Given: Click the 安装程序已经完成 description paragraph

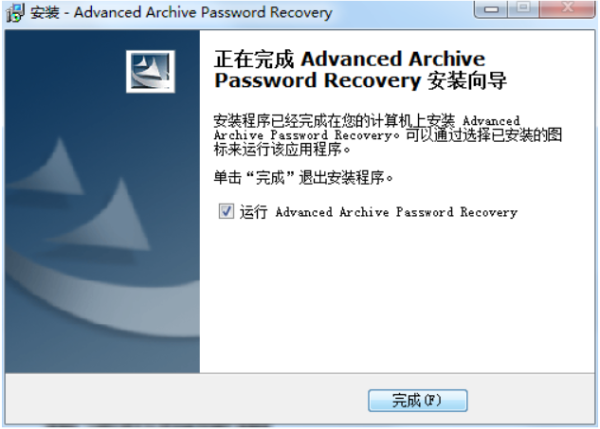Looking at the screenshot, I should click(388, 135).
